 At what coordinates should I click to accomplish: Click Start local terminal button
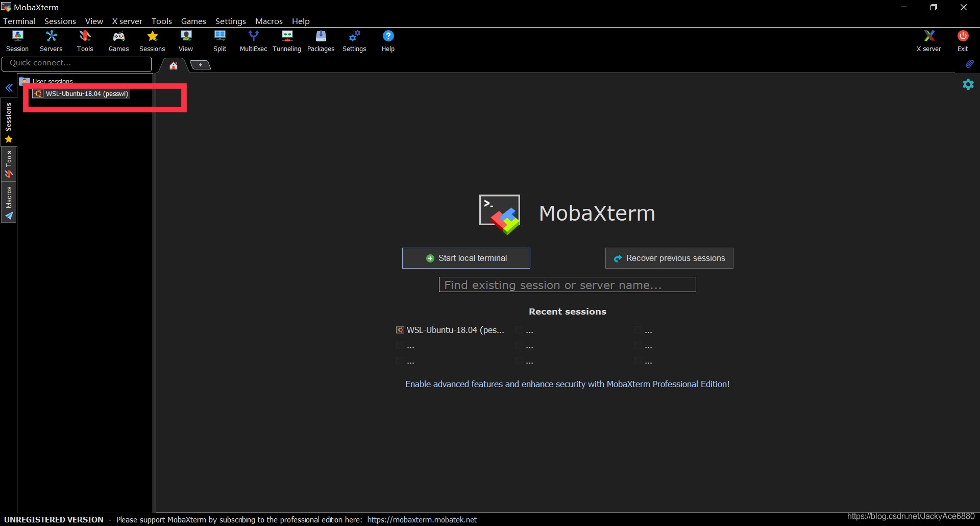(x=466, y=258)
